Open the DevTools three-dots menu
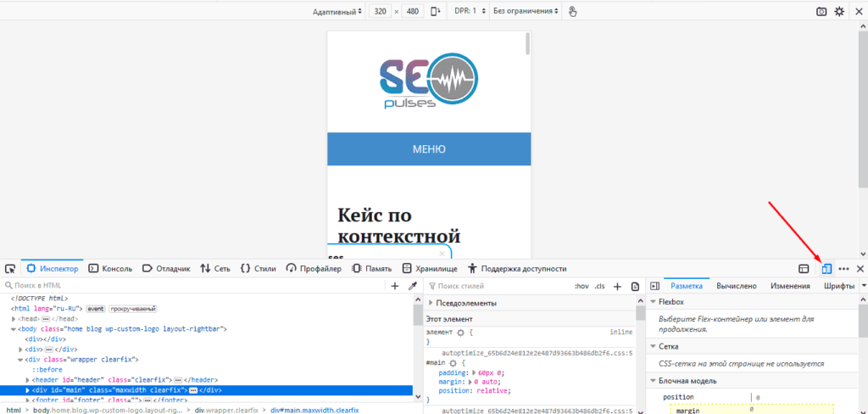This screenshot has width=868, height=414. coord(843,269)
